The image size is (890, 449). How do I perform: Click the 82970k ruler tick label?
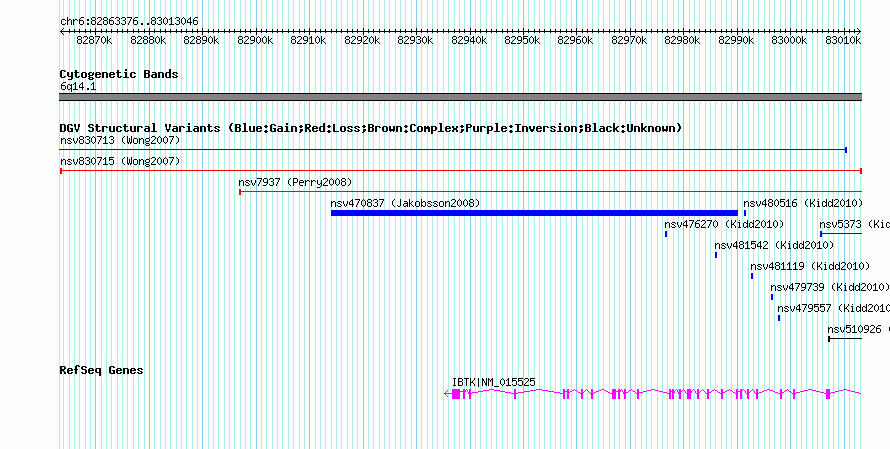tap(629, 40)
